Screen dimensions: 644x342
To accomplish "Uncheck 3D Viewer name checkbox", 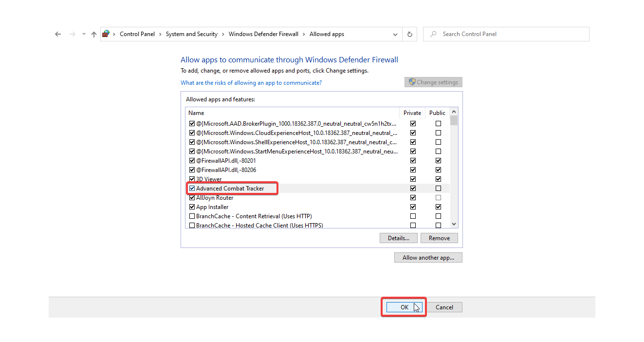I will (192, 179).
